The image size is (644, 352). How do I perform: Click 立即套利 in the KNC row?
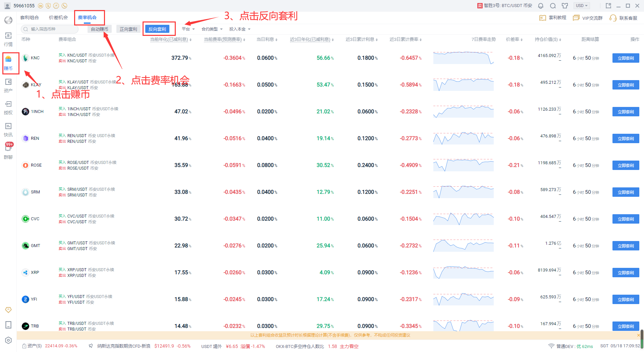626,58
